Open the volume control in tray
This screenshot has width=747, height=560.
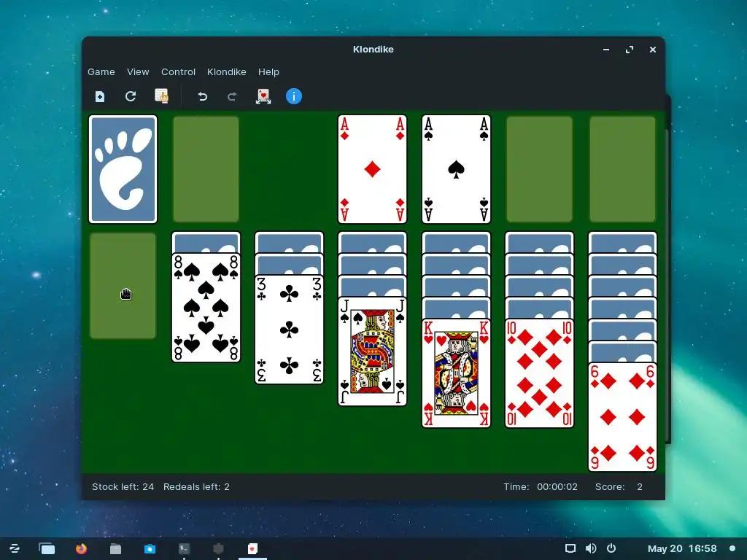591,548
